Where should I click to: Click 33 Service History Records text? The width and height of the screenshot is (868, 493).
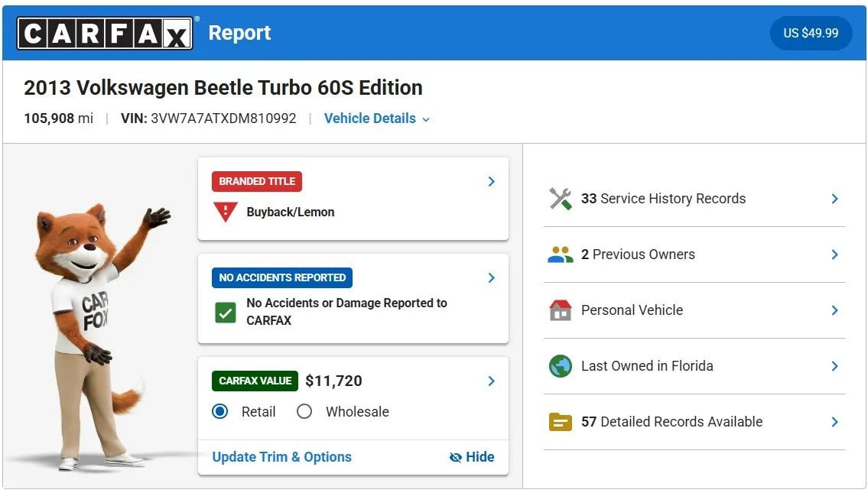tap(663, 199)
